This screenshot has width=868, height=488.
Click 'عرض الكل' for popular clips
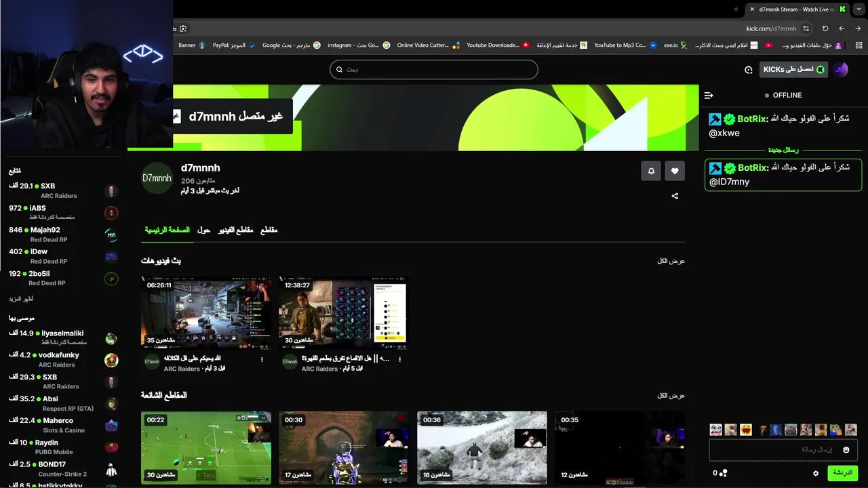671,396
